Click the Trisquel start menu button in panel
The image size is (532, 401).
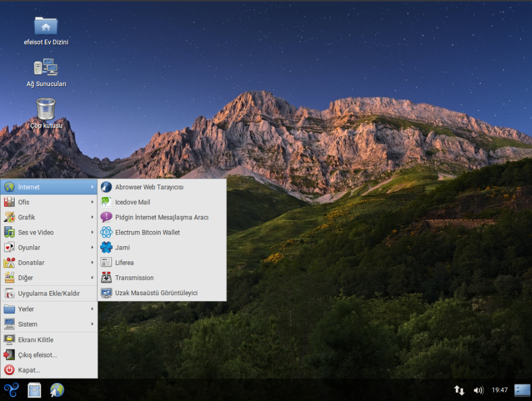(12, 390)
